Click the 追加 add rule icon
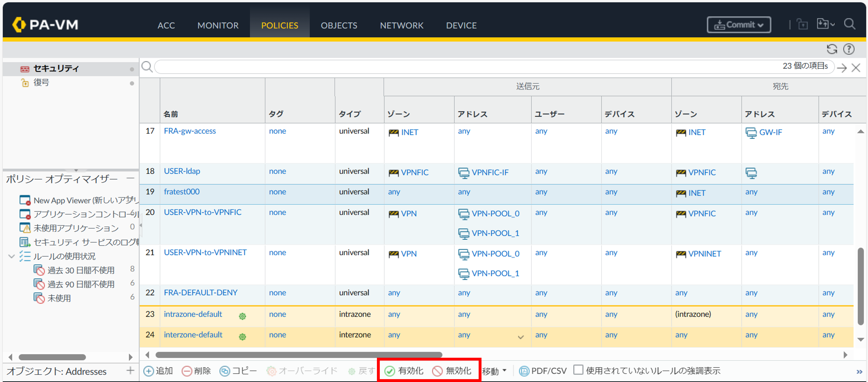This screenshot has width=868, height=382. (x=149, y=371)
